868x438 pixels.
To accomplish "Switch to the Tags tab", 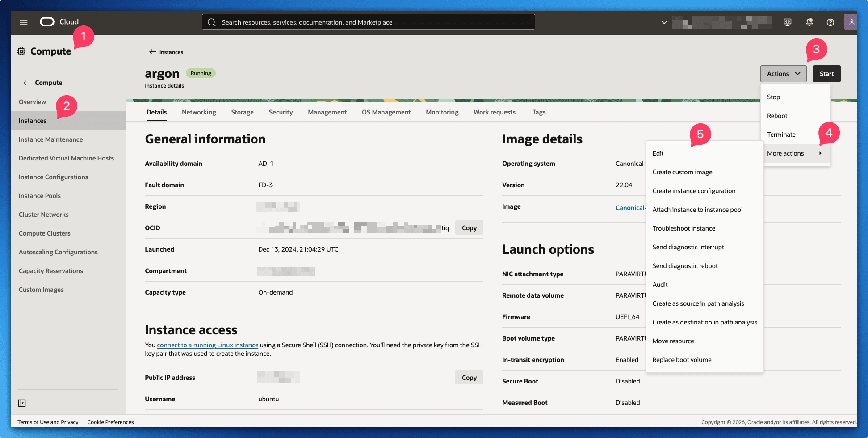I will 539,112.
